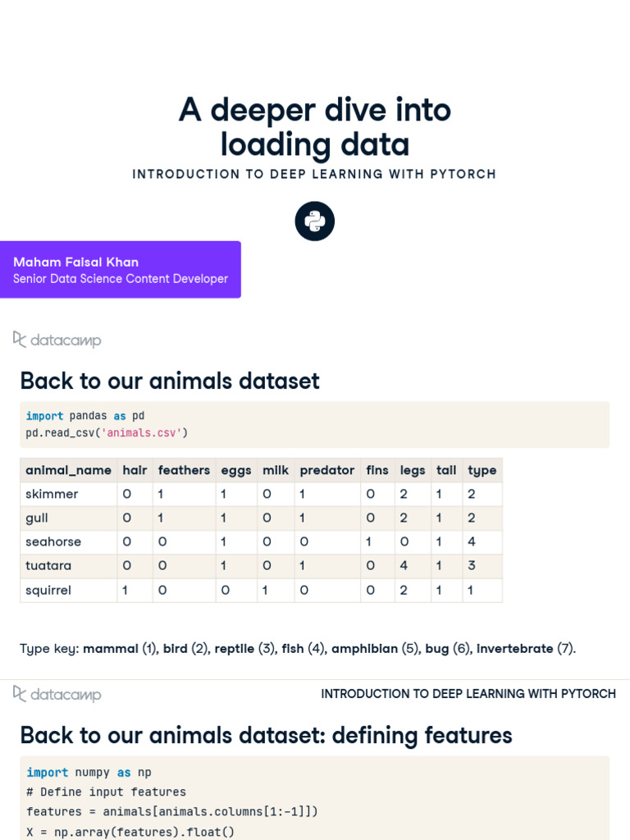Click the type column header
630x840 pixels.
[x=482, y=470]
